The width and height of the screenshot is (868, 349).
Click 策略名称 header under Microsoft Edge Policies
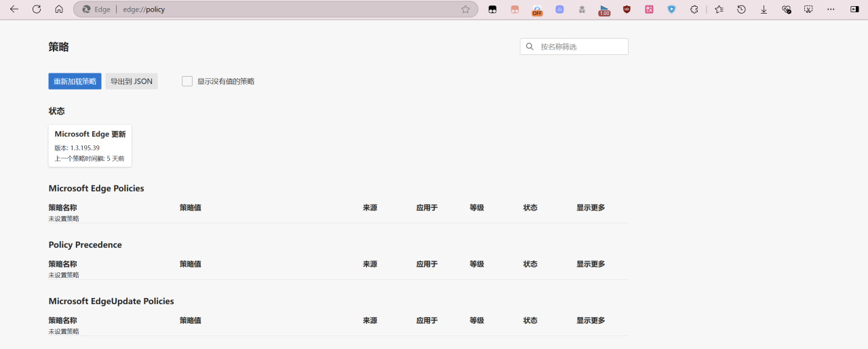[62, 208]
